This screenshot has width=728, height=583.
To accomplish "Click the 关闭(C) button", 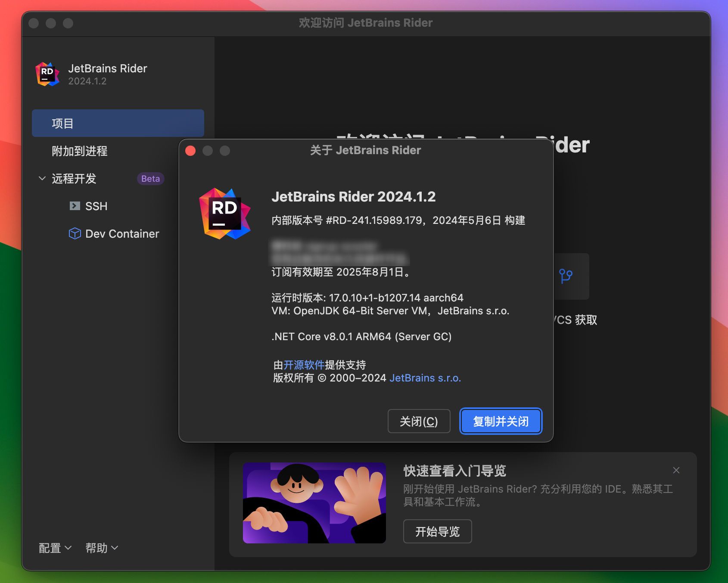I will point(419,421).
